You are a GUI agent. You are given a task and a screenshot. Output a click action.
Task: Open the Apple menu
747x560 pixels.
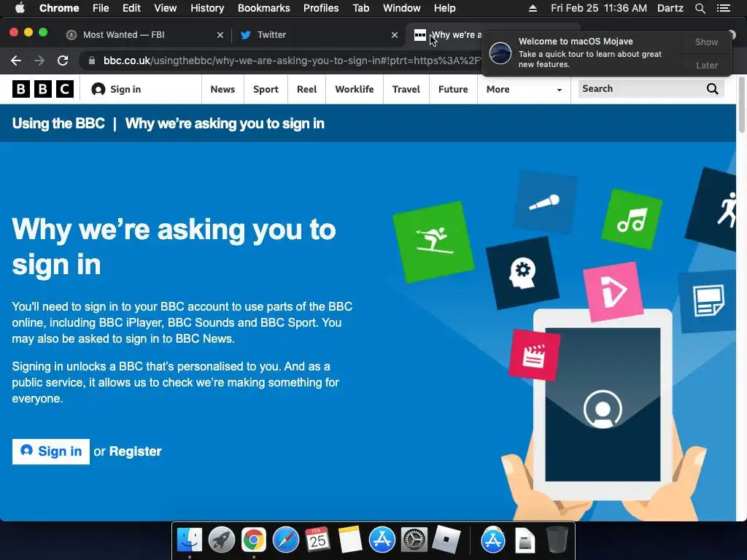click(x=20, y=8)
